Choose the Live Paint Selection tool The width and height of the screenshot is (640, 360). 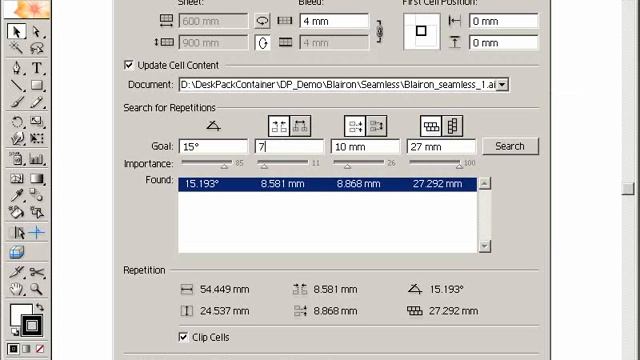pos(36,212)
